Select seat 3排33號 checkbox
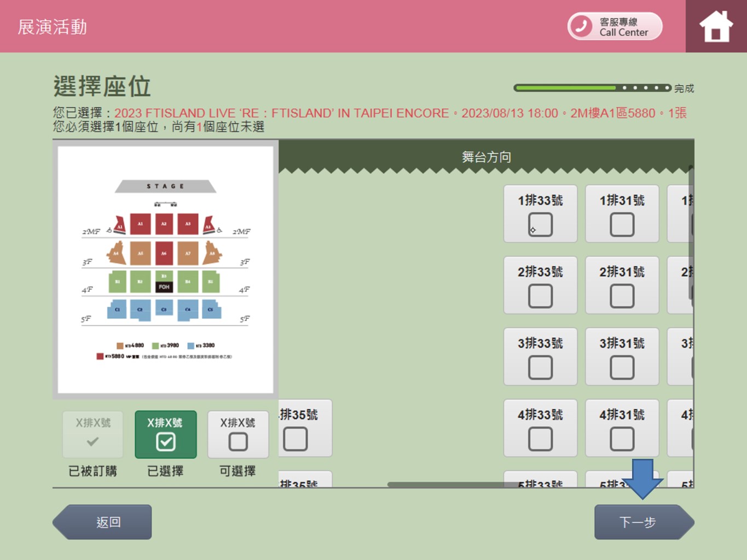This screenshot has width=747, height=560. (540, 367)
